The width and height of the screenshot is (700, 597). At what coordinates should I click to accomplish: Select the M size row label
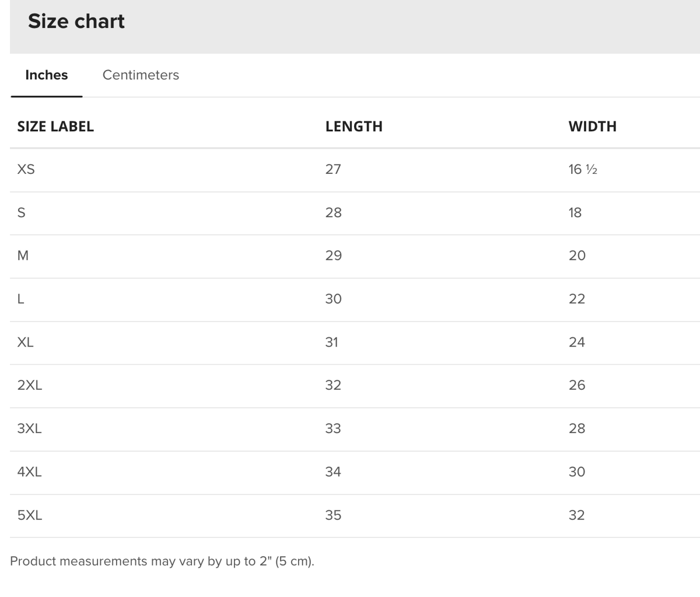(x=23, y=256)
